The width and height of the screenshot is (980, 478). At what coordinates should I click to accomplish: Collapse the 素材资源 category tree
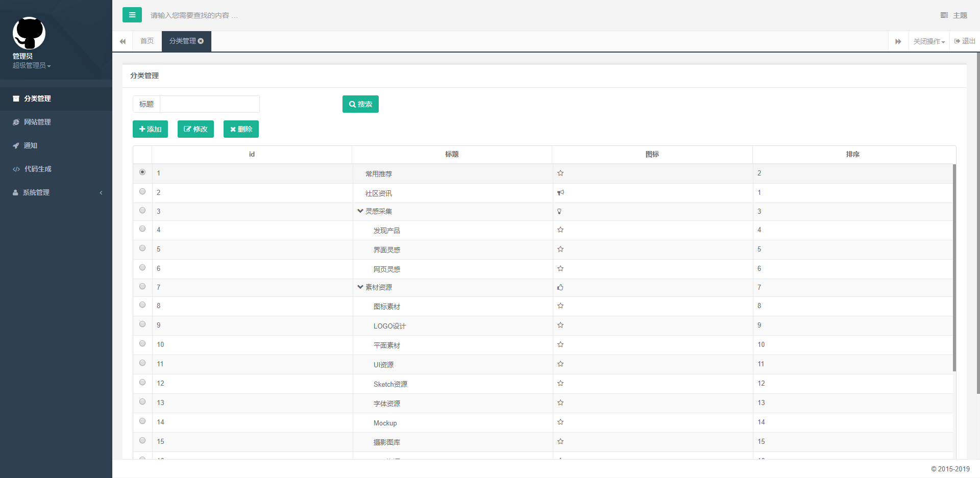(x=360, y=287)
